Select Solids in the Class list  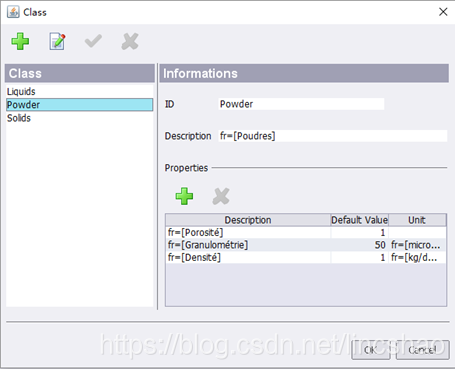click(x=79, y=118)
